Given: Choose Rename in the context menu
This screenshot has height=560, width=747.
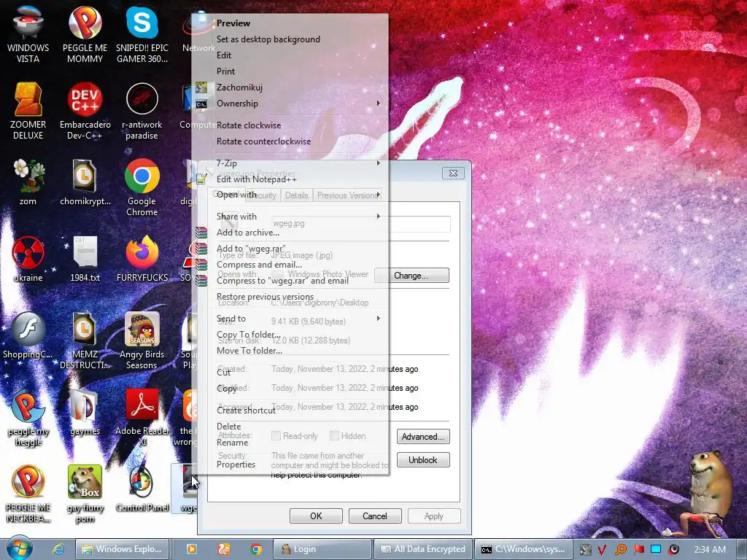Looking at the screenshot, I should coord(290,443).
